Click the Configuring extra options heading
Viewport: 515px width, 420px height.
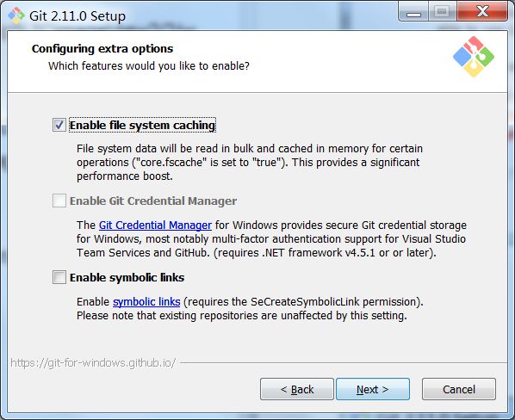pyautogui.click(x=102, y=48)
